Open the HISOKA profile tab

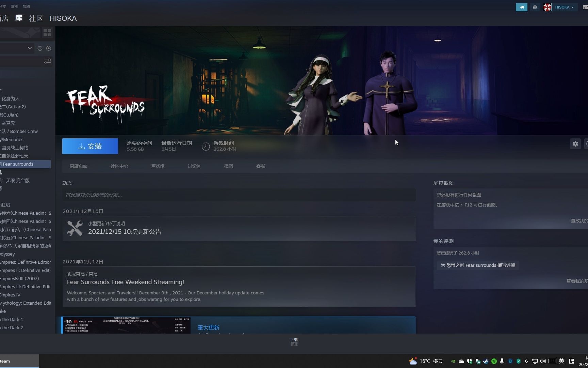[63, 18]
